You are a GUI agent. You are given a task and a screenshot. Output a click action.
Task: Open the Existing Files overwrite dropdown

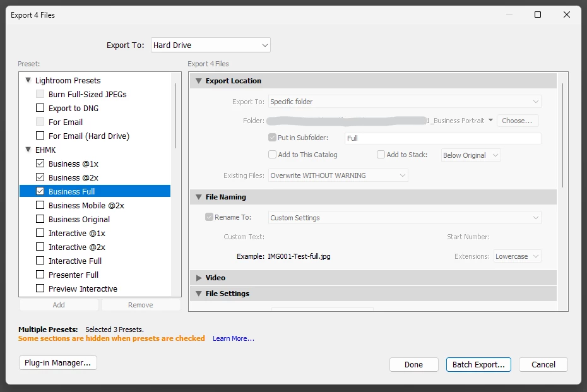tap(338, 175)
